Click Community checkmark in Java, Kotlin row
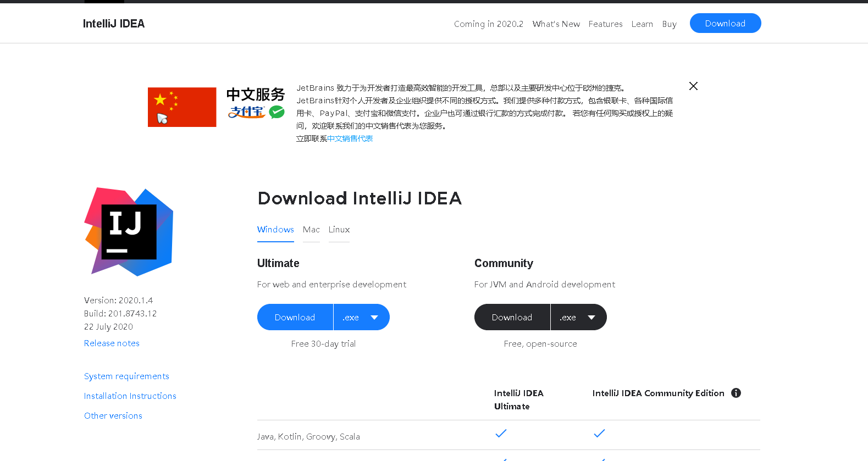This screenshot has width=868, height=461. [599, 434]
